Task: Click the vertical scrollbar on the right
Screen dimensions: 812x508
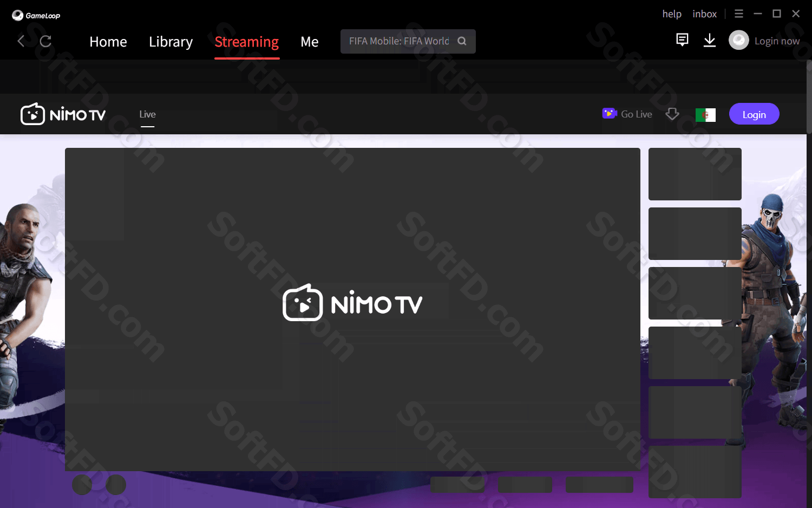Action: coord(809,96)
